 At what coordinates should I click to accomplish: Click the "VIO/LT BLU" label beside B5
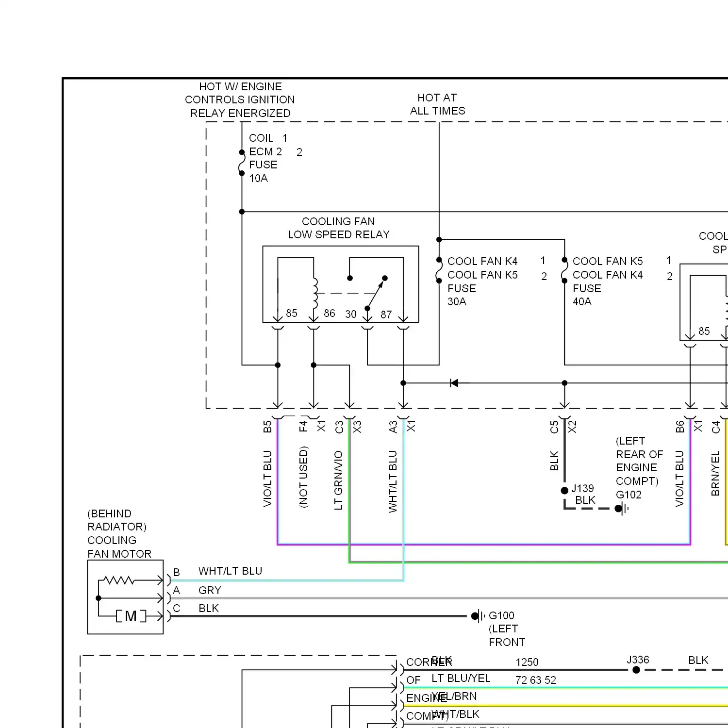tap(267, 479)
